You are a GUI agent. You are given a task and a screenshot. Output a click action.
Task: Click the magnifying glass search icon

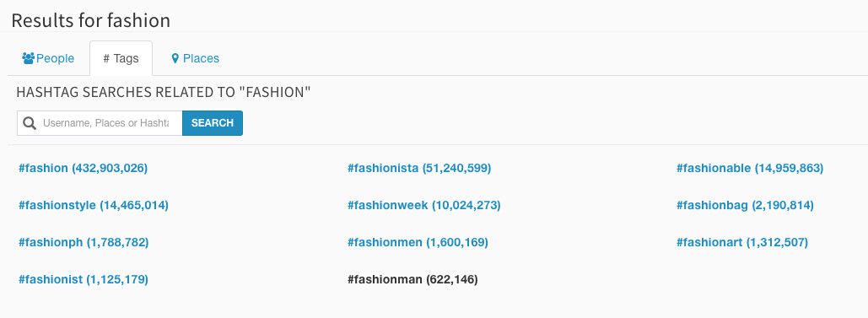(30, 123)
